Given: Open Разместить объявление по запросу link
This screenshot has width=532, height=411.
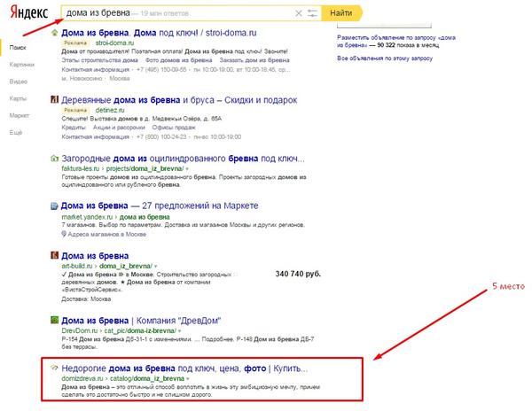Looking at the screenshot, I should 396,42.
